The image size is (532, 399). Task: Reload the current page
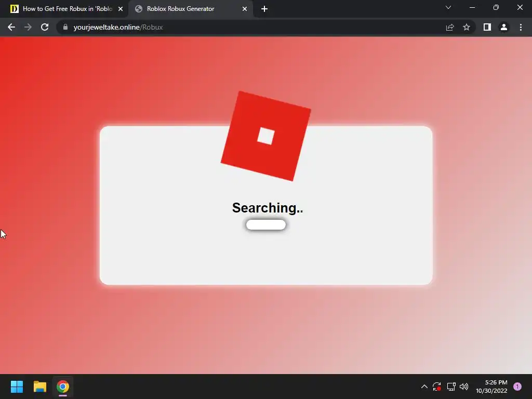click(x=45, y=27)
